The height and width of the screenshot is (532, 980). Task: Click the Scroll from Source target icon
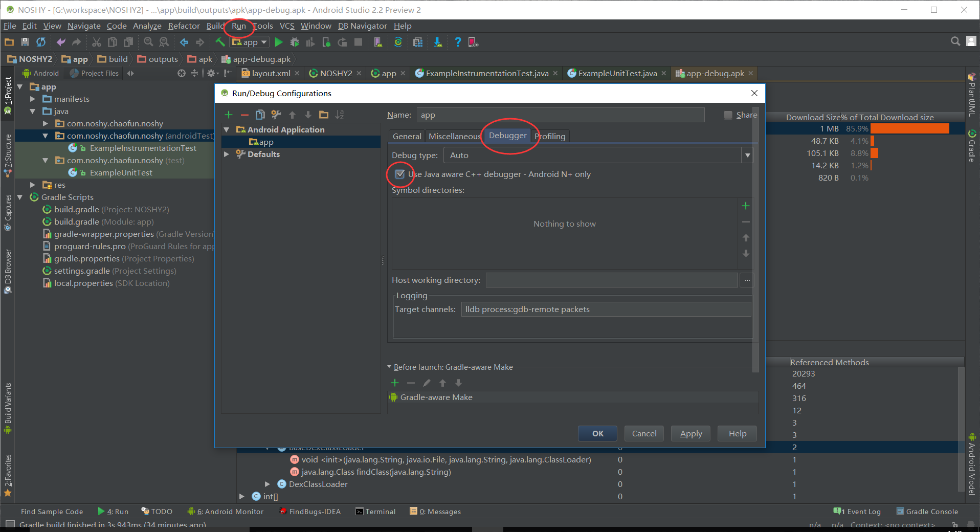coord(181,73)
